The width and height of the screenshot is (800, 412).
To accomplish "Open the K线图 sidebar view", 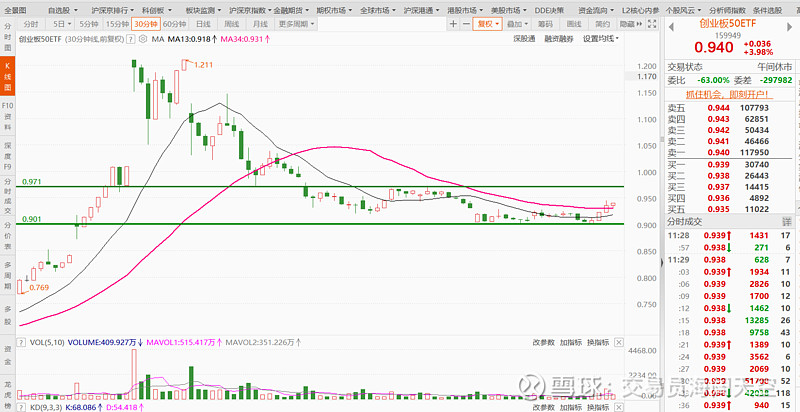I will (x=8, y=75).
